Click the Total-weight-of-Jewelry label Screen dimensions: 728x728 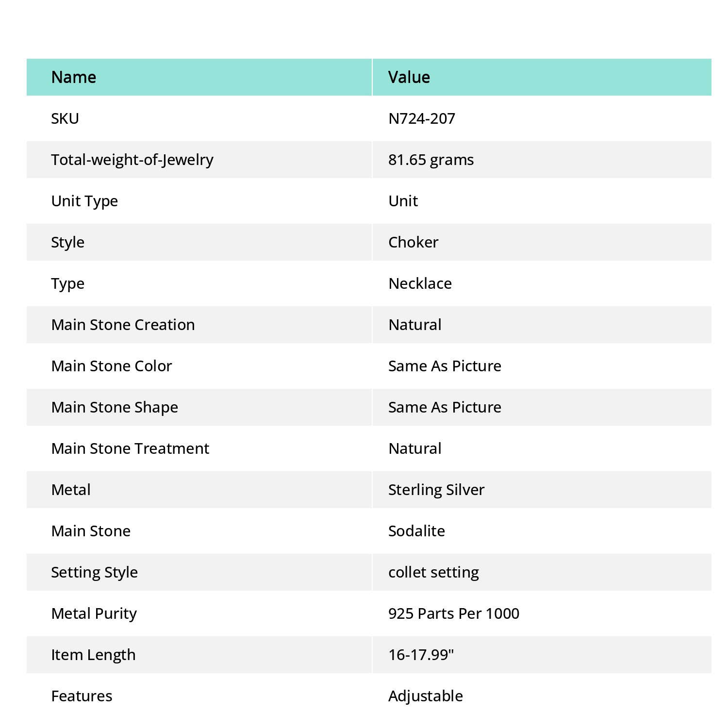pos(132,160)
